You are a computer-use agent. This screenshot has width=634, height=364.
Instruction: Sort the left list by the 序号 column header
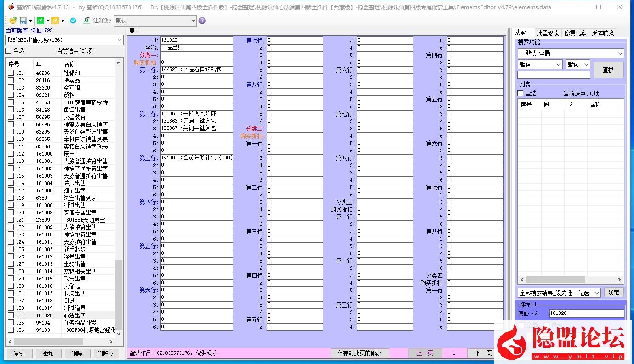[x=19, y=64]
